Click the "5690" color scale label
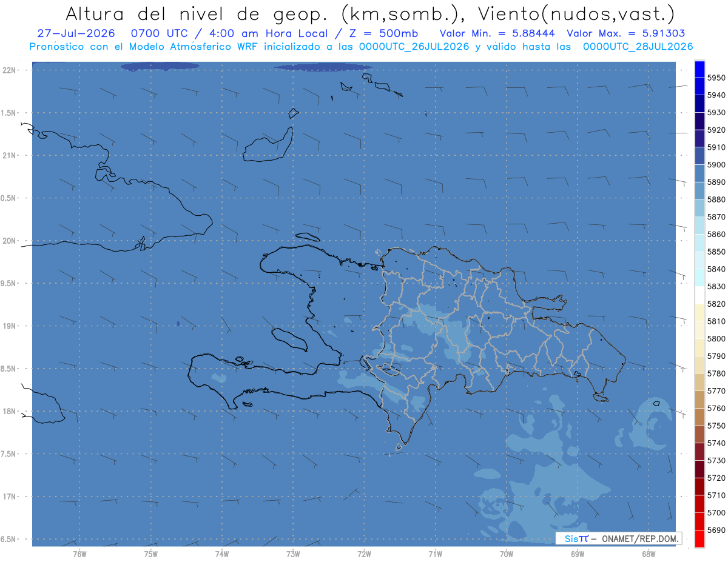 tap(716, 530)
